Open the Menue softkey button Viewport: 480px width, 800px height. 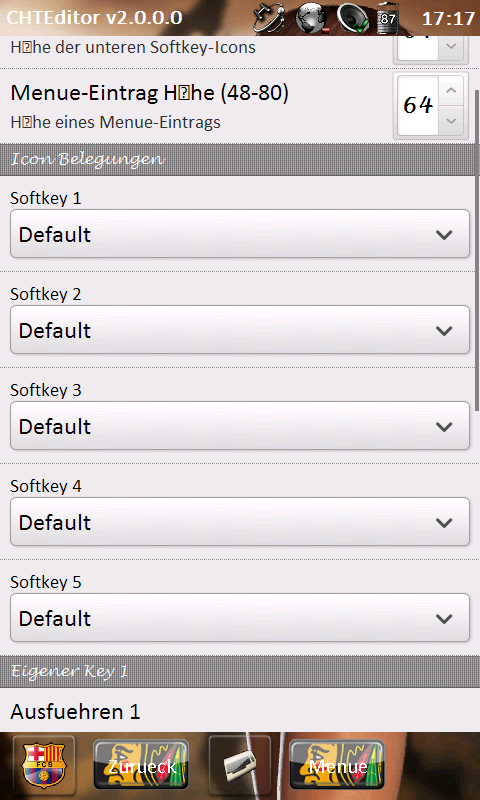click(337, 765)
